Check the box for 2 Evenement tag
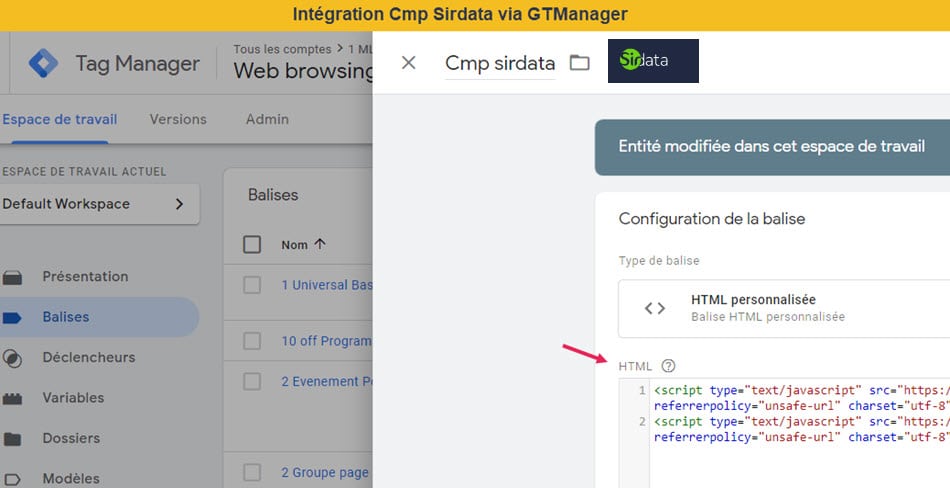The width and height of the screenshot is (950, 488). 251,381
